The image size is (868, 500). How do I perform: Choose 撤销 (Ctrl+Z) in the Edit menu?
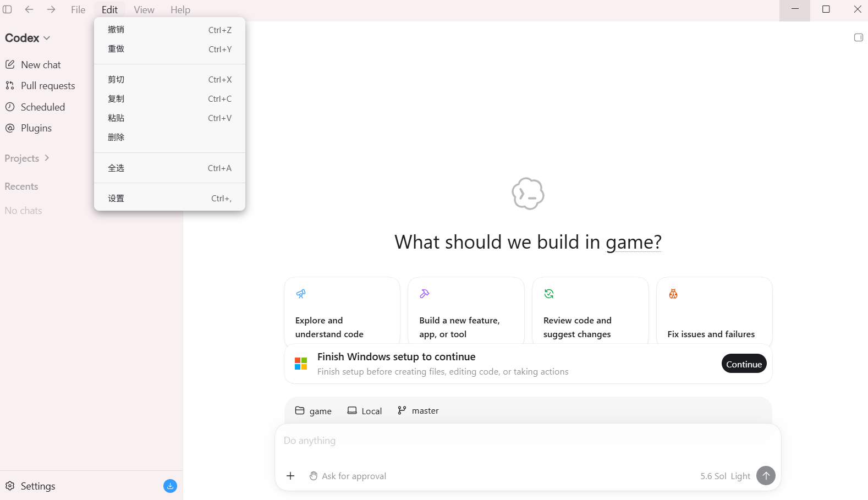click(169, 30)
